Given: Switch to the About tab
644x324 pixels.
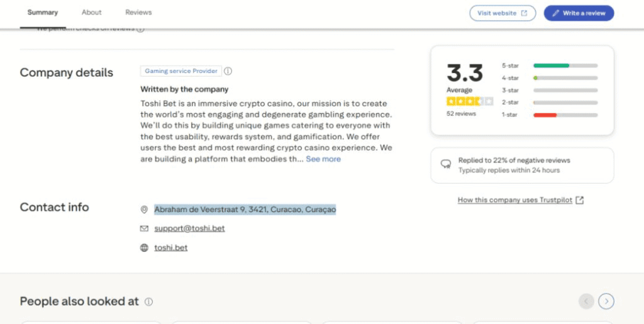Looking at the screenshot, I should (x=92, y=13).
